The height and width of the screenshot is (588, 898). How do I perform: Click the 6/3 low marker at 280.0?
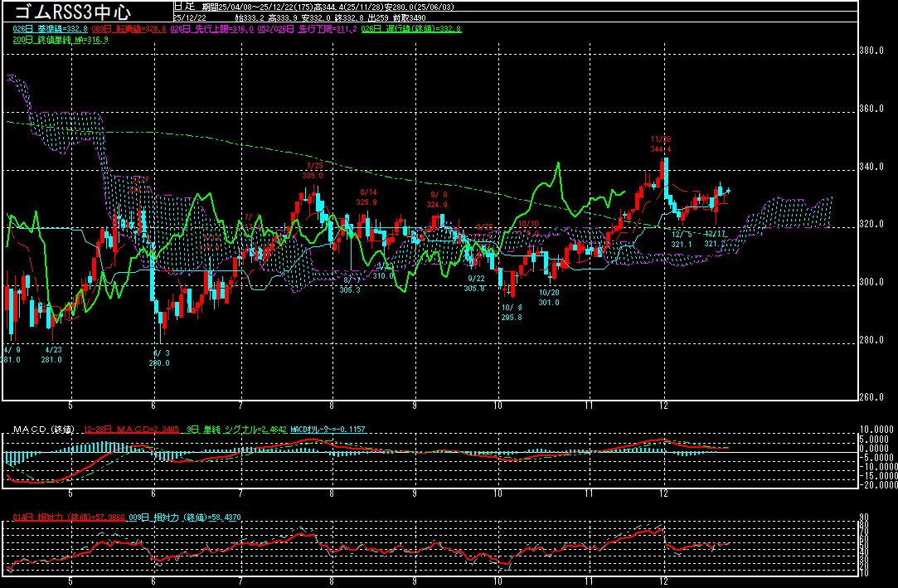click(159, 357)
